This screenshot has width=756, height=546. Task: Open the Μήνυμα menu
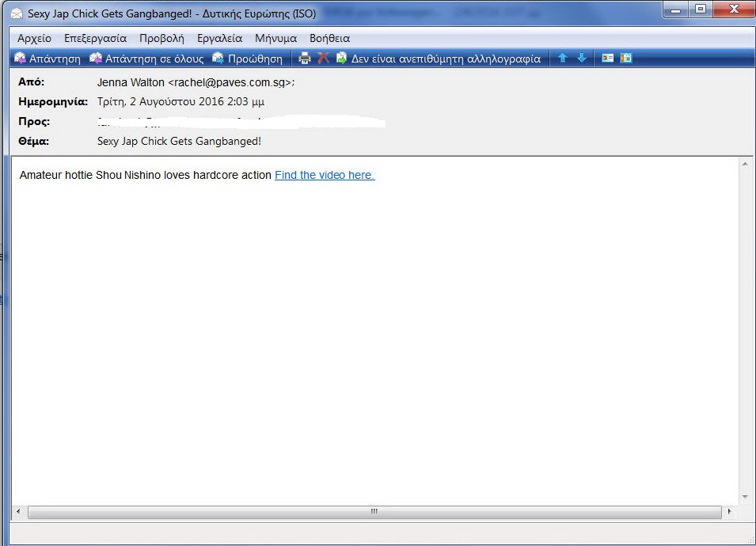tap(275, 38)
